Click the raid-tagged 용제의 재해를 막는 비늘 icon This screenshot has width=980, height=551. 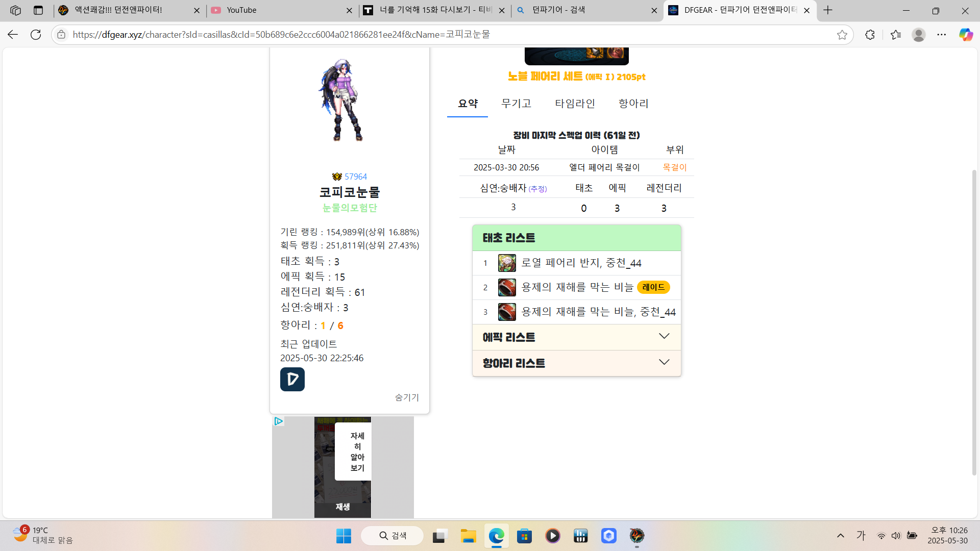pyautogui.click(x=507, y=288)
